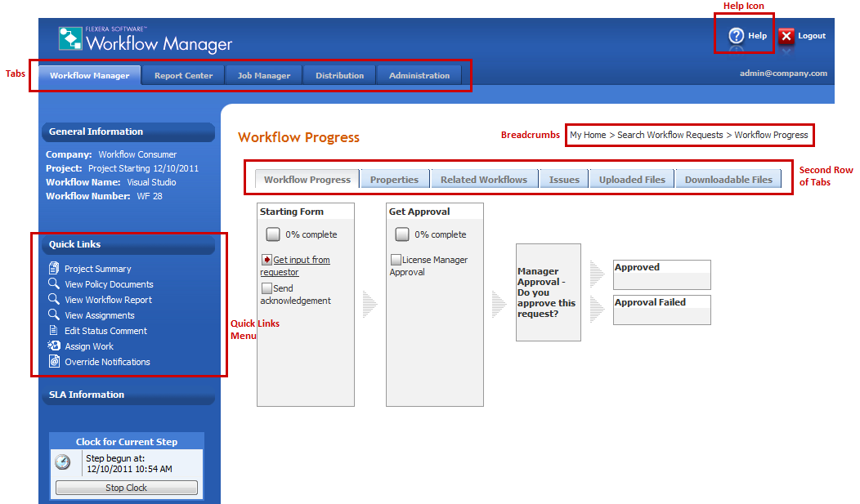The width and height of the screenshot is (860, 504).
Task: Click the clock icon beside Step begun
Action: click(x=63, y=462)
